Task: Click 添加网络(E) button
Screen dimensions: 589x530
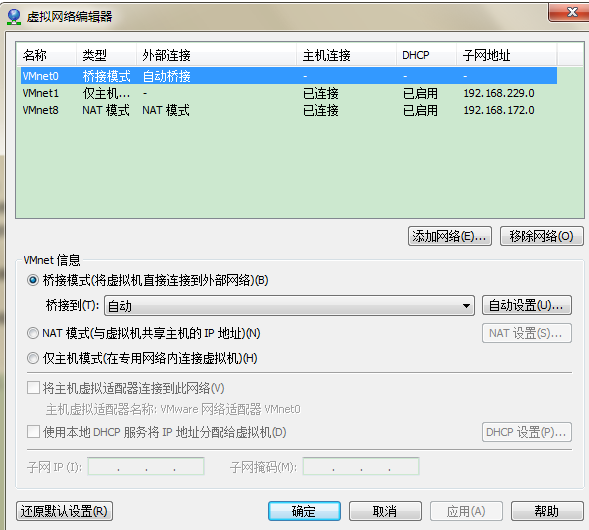Action: (450, 236)
